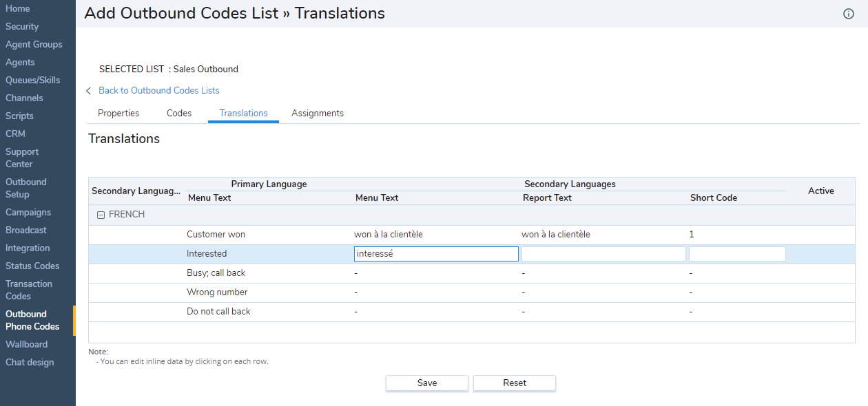Select the Busy; call back row
This screenshot has height=406, width=868.
[x=472, y=273]
